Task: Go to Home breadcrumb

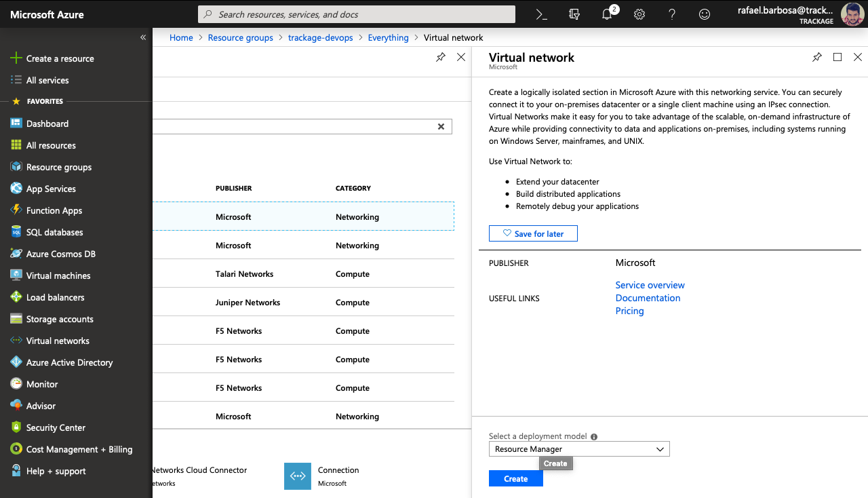Action: click(x=181, y=38)
